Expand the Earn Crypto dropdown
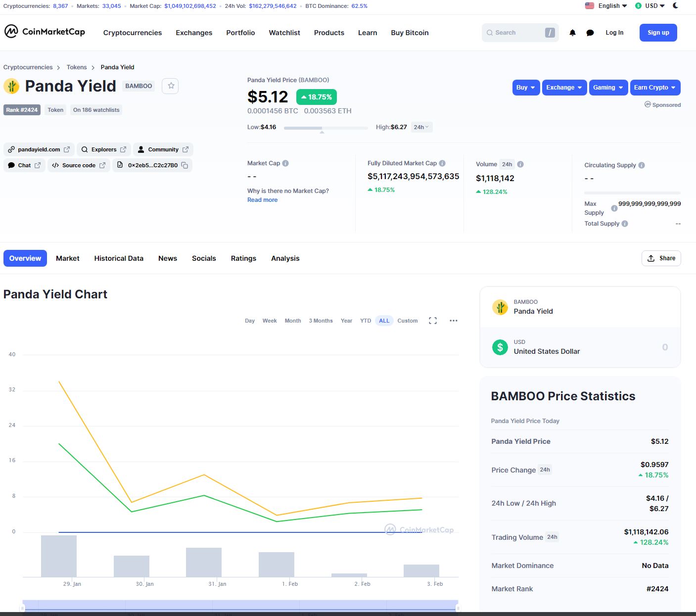Screen dimensions: 696x616 point(655,88)
